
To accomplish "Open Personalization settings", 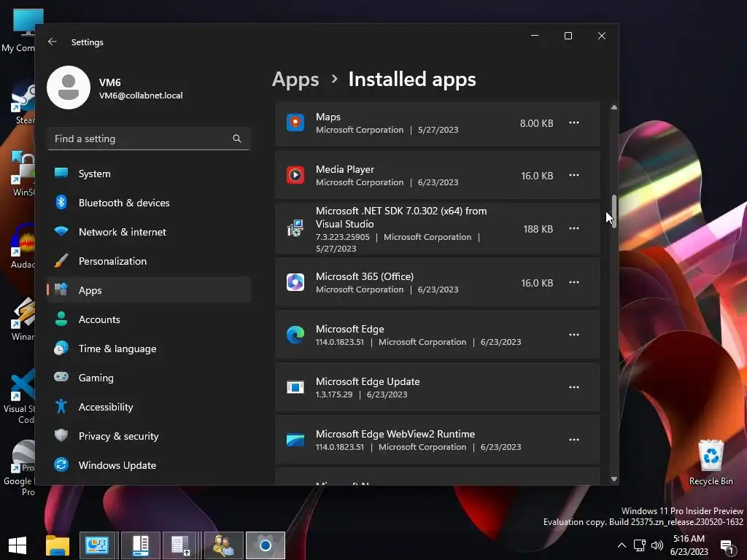I will click(149, 260).
